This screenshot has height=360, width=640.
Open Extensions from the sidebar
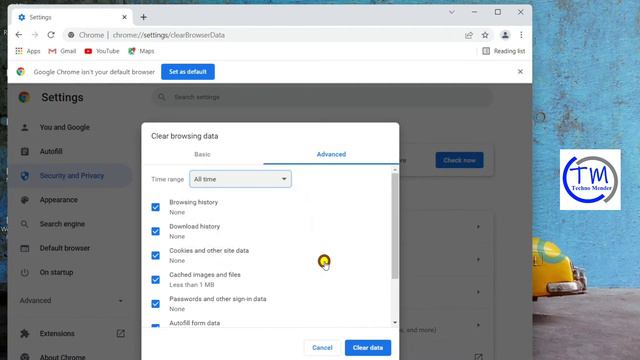click(x=57, y=333)
